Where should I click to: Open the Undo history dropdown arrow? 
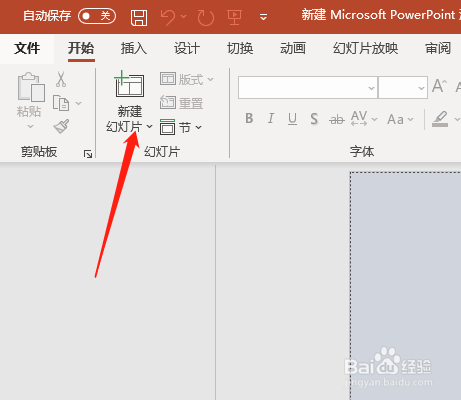tap(184, 16)
